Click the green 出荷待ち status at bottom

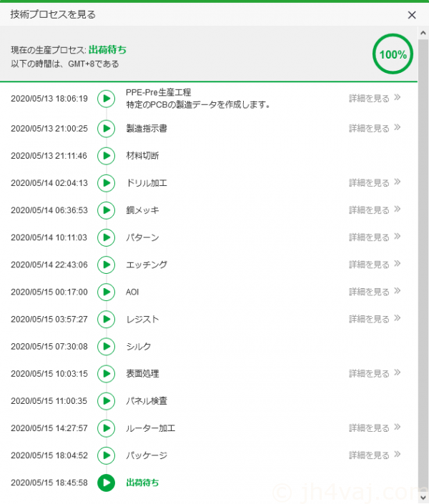[142, 483]
